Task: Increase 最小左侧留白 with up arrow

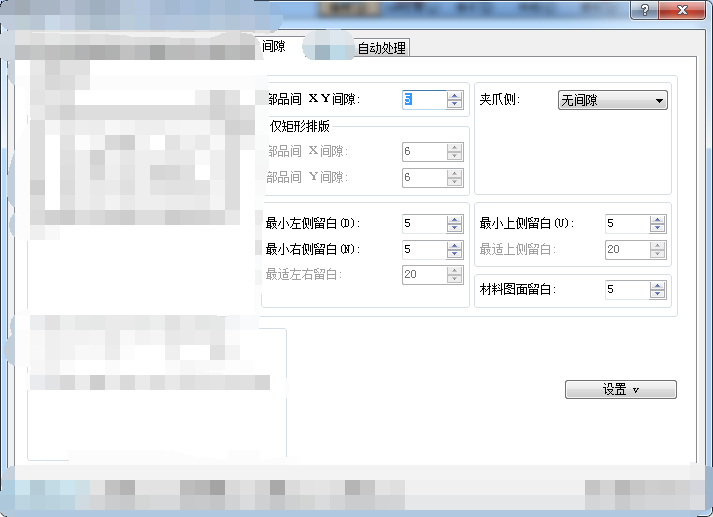Action: (x=454, y=220)
